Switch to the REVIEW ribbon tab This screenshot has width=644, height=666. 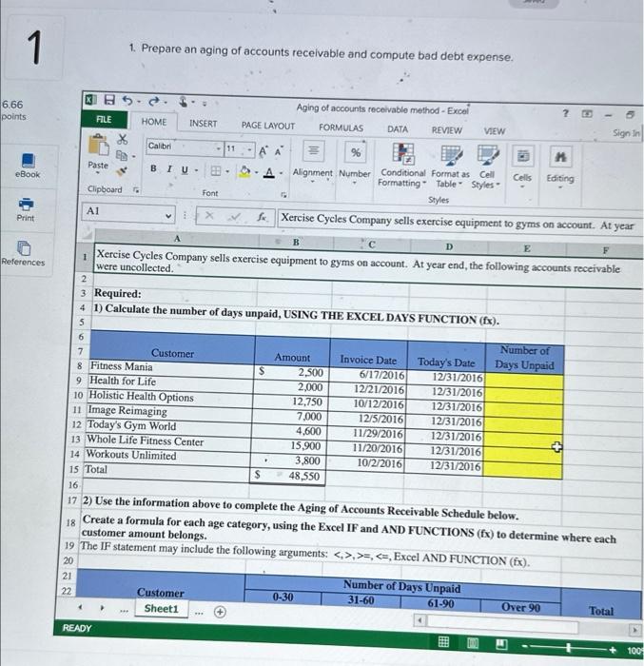(x=446, y=130)
